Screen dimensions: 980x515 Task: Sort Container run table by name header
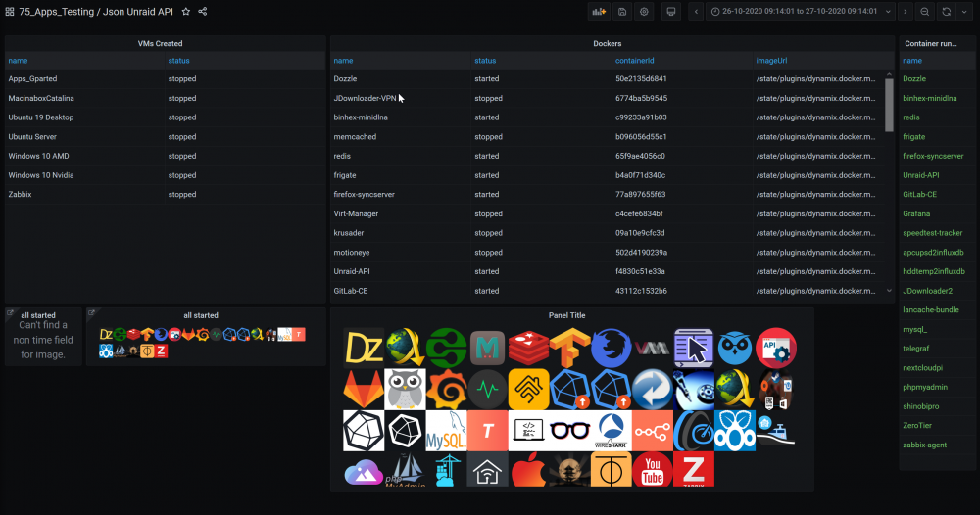point(912,61)
